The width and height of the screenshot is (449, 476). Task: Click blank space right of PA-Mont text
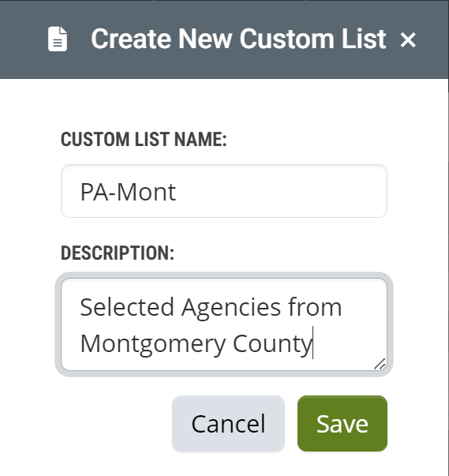pos(279,191)
